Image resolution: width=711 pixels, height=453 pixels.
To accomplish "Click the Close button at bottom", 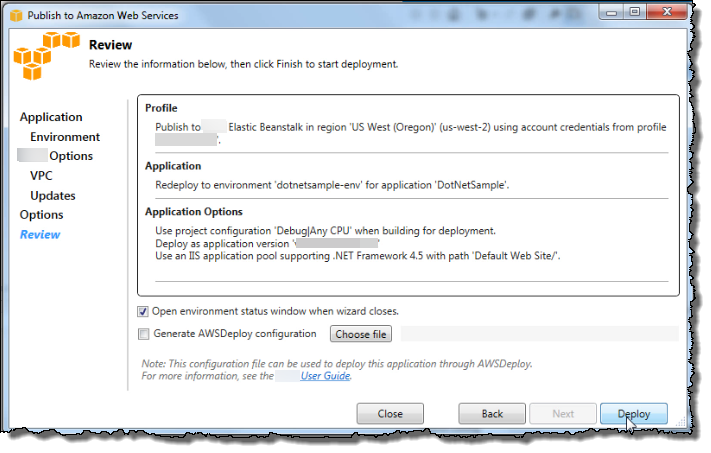I will click(390, 414).
